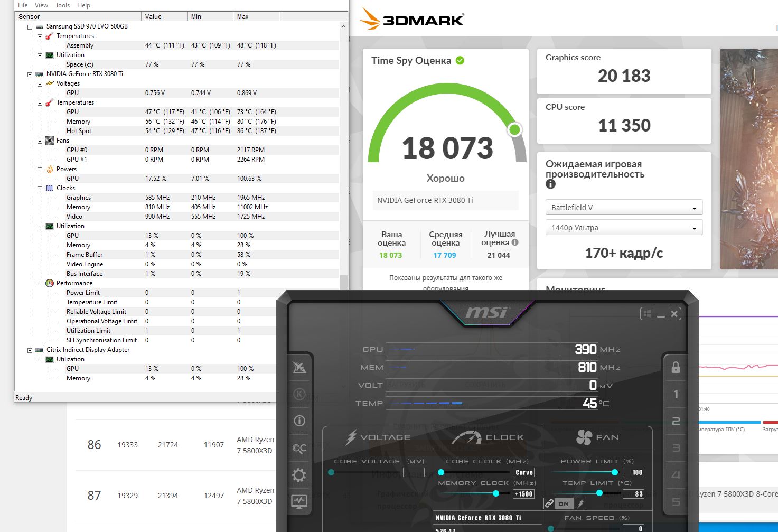Click the jet logo icon in Afterburner sidebar
Viewport: 778px width, 532px height.
tap(299, 367)
